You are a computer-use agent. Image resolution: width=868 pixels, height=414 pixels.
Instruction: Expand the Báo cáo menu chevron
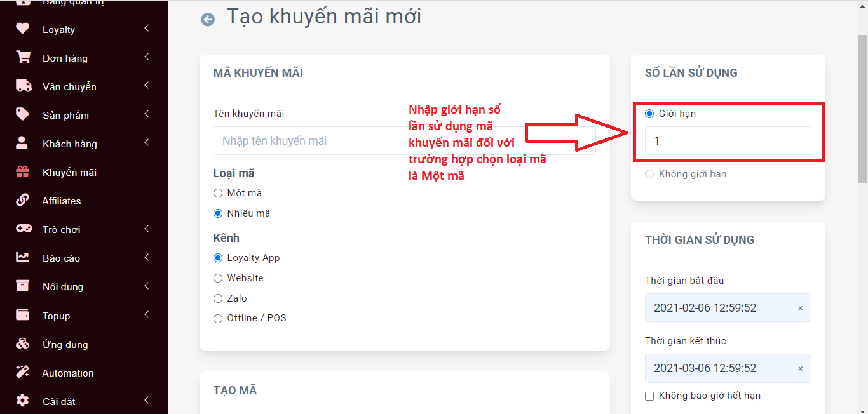(147, 257)
